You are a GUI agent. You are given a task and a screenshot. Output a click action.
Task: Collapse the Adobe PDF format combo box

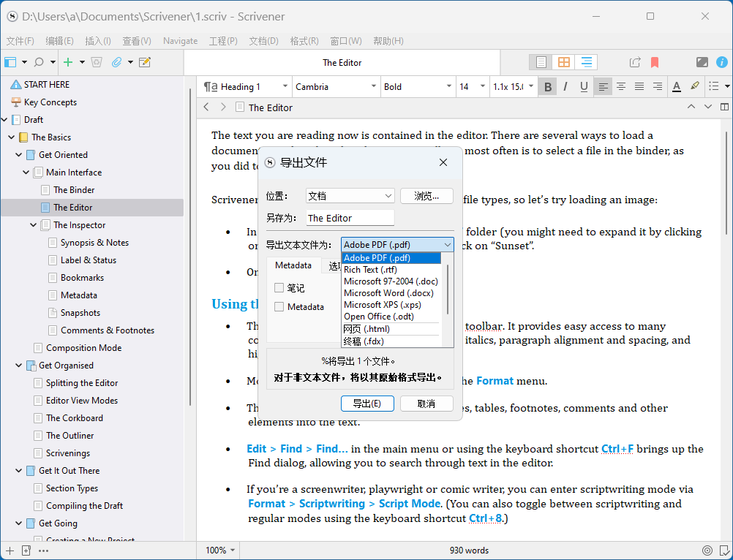coord(397,244)
